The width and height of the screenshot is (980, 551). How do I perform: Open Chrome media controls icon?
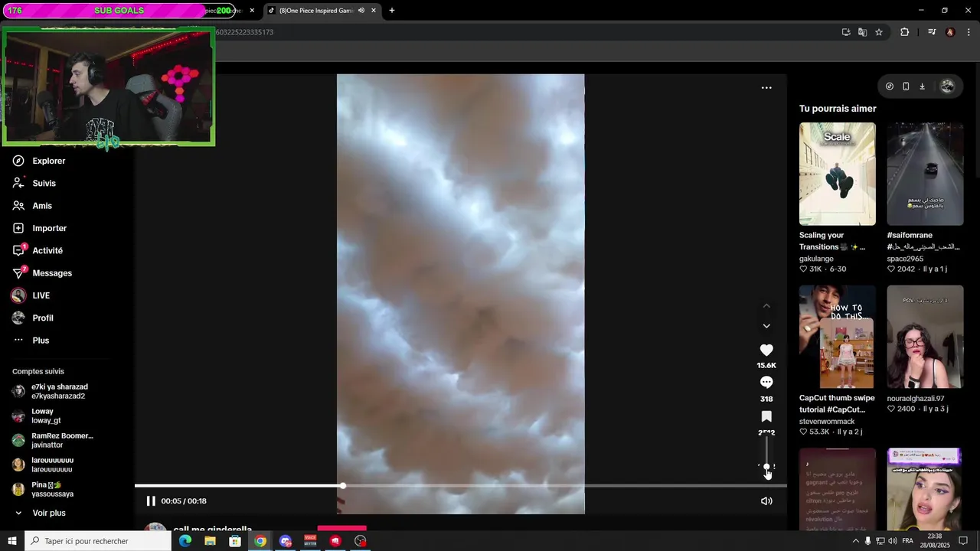point(932,32)
